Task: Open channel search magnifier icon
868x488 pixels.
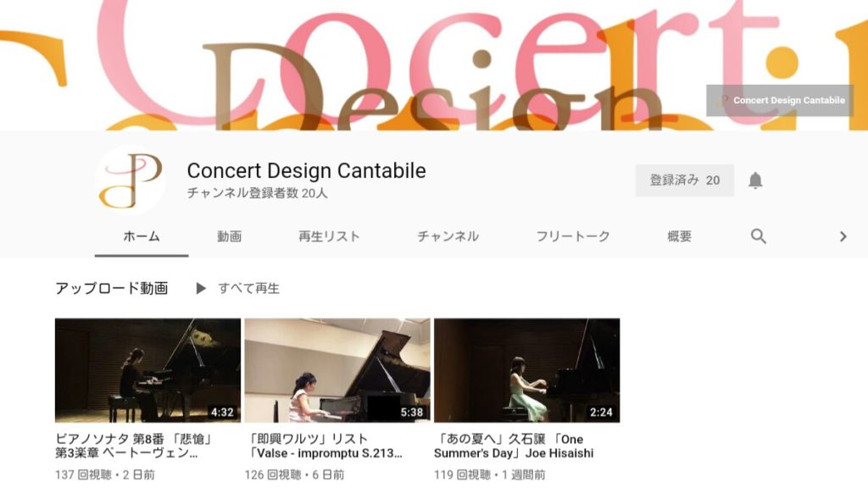Action: 759,236
